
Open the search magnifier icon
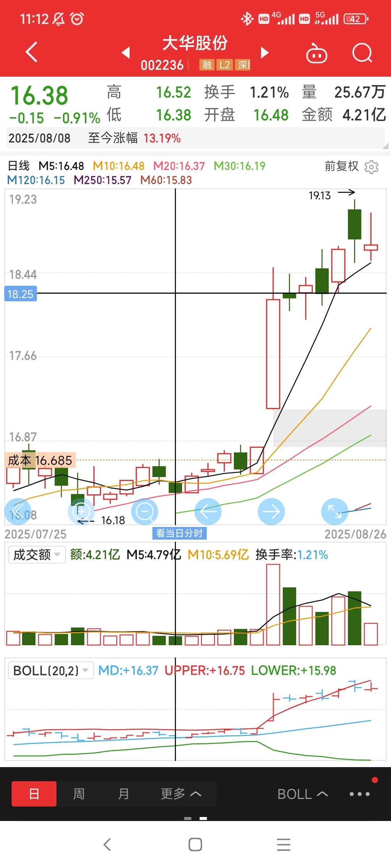click(x=362, y=53)
